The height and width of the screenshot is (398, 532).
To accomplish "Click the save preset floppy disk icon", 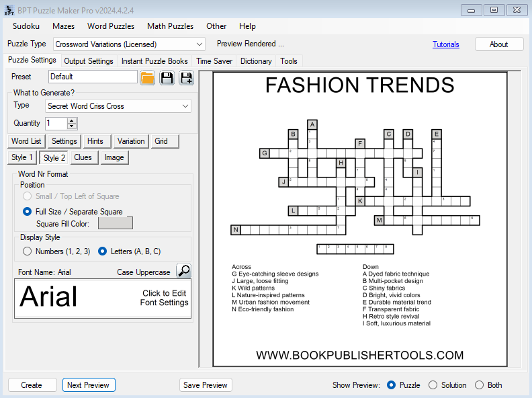I will pyautogui.click(x=167, y=77).
